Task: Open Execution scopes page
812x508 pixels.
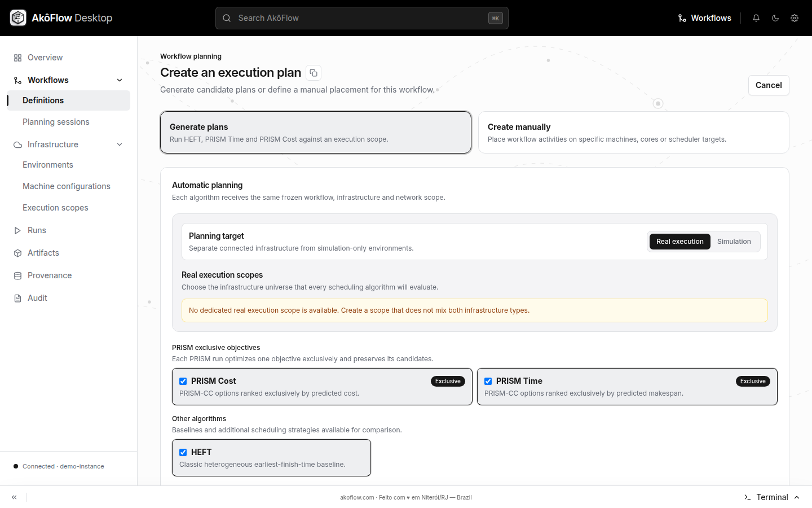Action: point(69,208)
